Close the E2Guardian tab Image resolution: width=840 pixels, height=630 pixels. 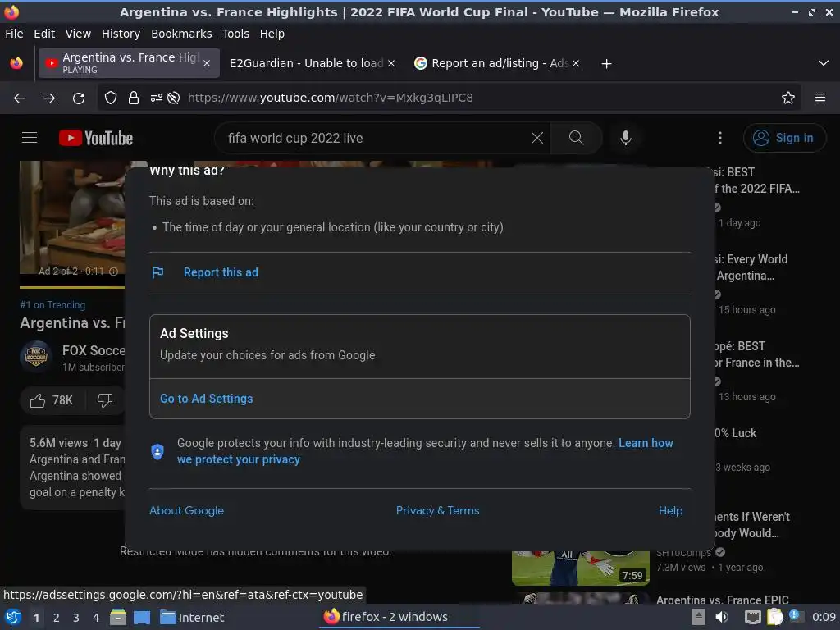(x=391, y=63)
